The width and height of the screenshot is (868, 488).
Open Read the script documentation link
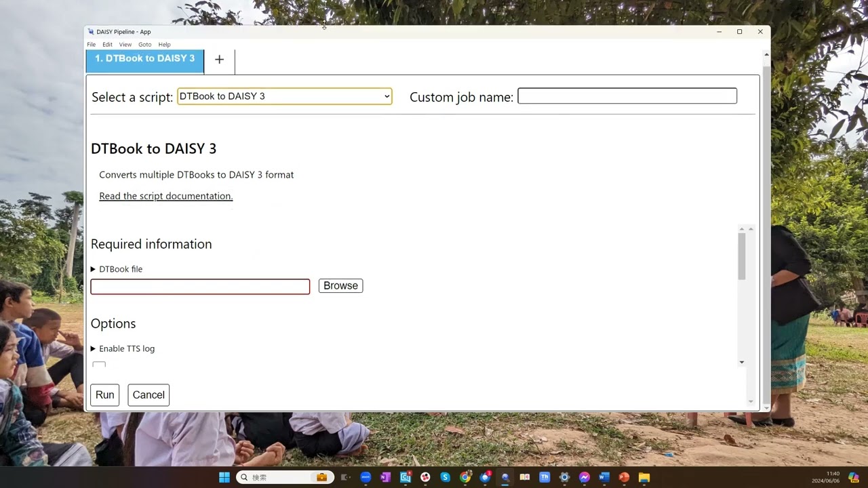(166, 196)
